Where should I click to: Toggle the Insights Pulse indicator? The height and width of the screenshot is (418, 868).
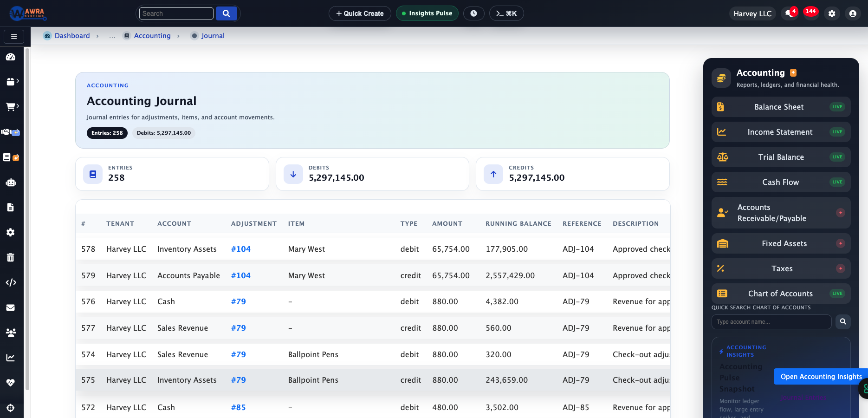point(427,13)
